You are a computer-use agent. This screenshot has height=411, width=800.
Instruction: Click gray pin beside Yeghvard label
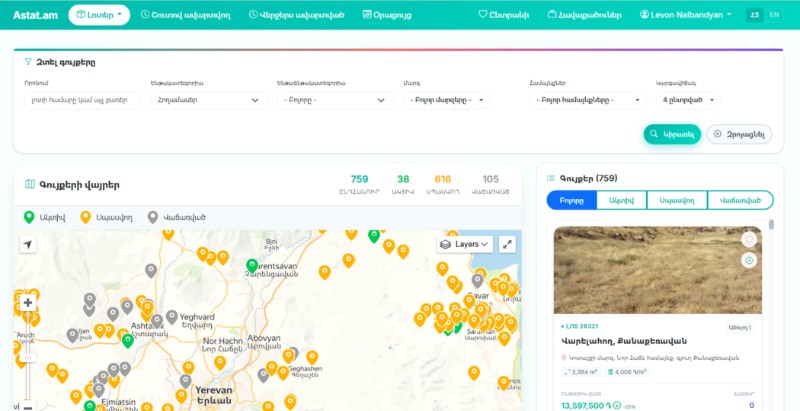(172, 317)
